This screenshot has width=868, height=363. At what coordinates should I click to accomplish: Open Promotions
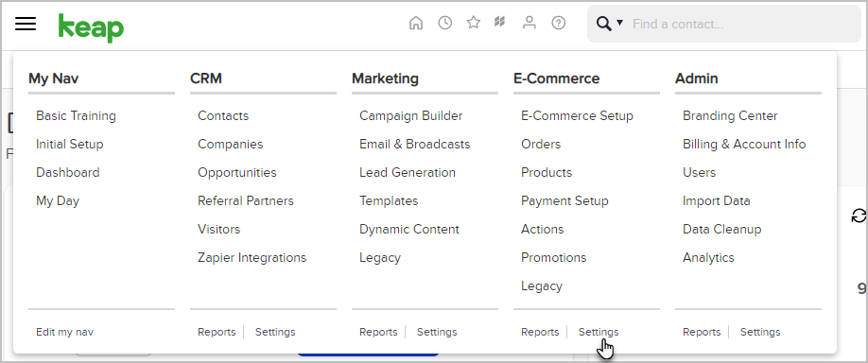click(x=553, y=257)
